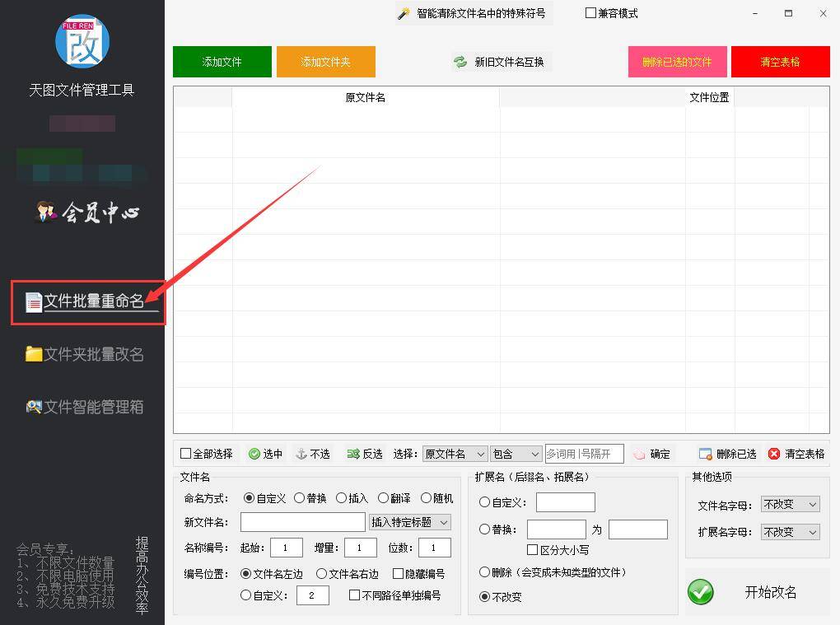Click the anchor 不选 icon
Image resolution: width=840 pixels, height=625 pixels.
coord(301,455)
